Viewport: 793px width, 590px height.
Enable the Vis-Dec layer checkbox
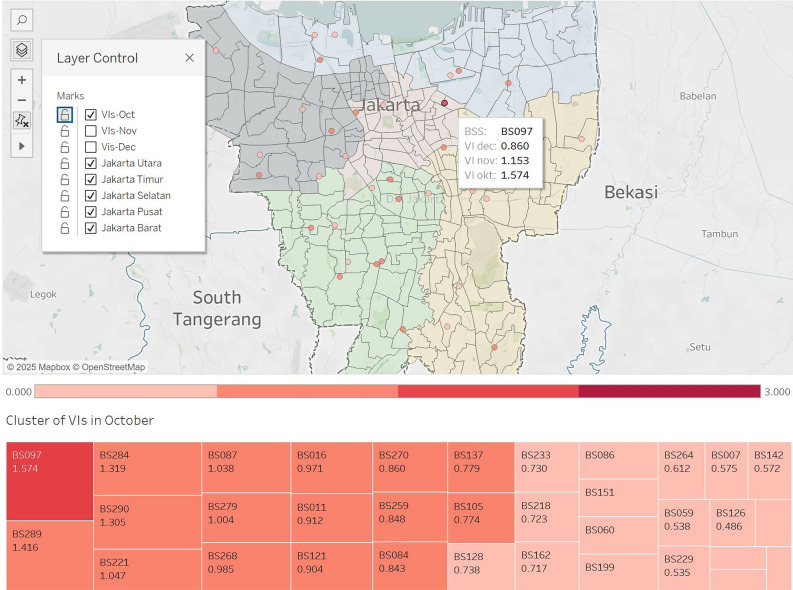tap(91, 147)
